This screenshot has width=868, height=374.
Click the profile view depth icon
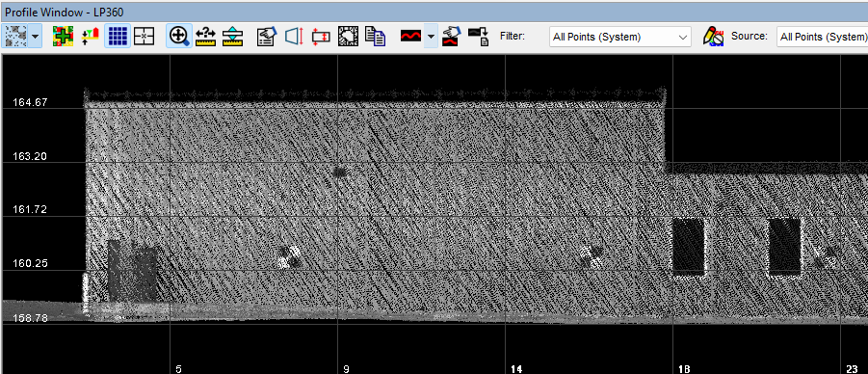(294, 36)
